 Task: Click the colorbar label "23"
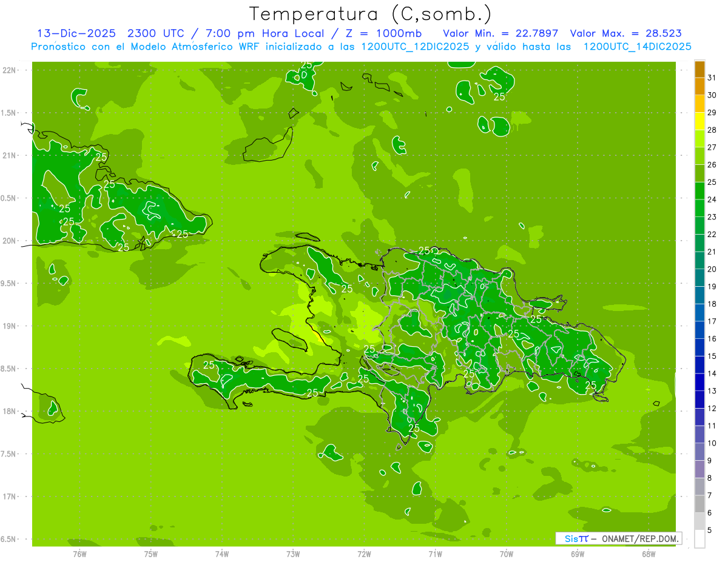pos(712,217)
